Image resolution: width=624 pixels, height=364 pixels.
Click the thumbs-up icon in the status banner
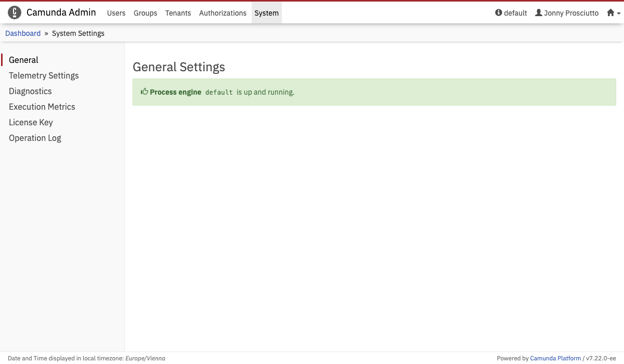point(145,92)
